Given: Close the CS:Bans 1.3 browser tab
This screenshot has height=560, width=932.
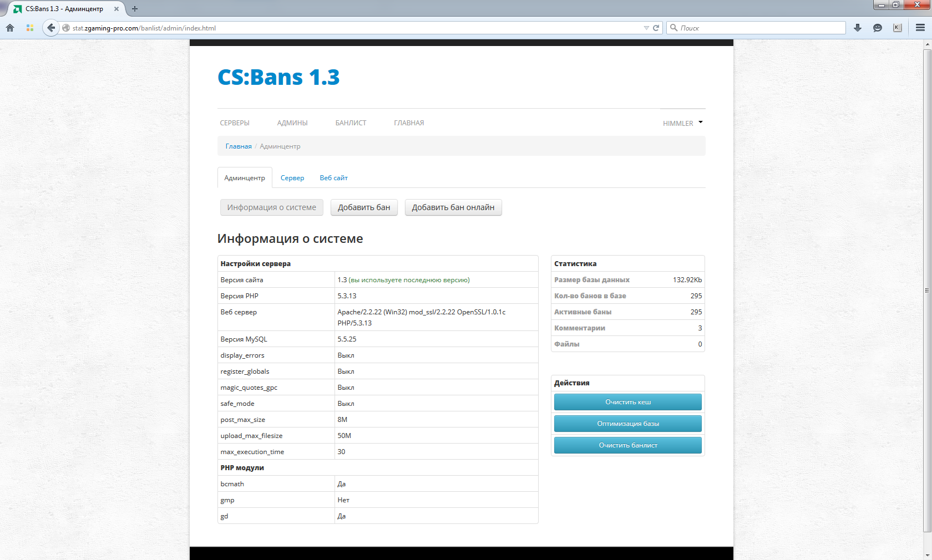Looking at the screenshot, I should (116, 9).
